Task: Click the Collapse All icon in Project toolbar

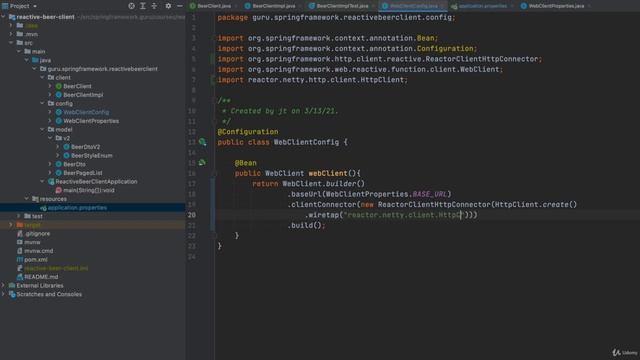Action: pos(154,6)
